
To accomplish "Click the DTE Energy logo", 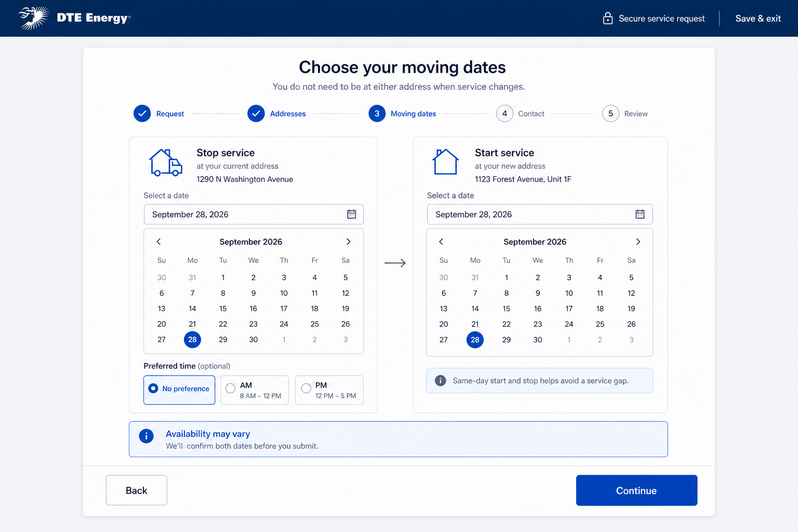I will pos(74,18).
